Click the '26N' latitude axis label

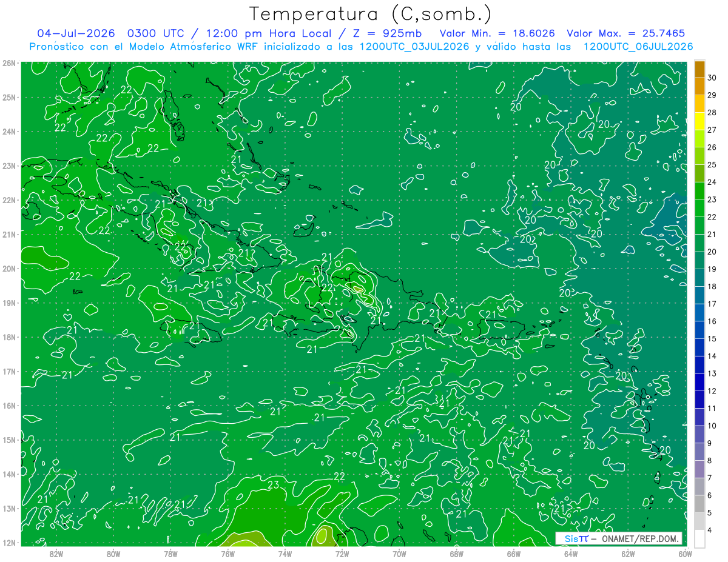pyautogui.click(x=9, y=63)
